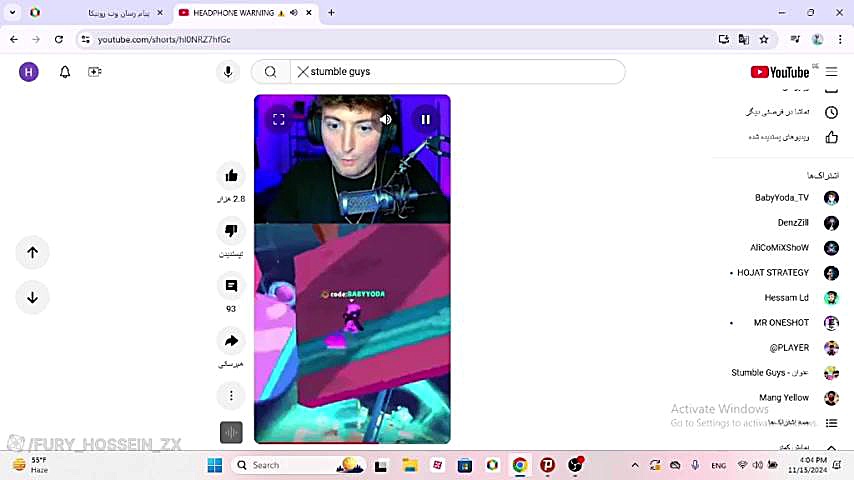Open BabyYoda_TV subscription channel
The width and height of the screenshot is (854, 480).
coord(795,197)
